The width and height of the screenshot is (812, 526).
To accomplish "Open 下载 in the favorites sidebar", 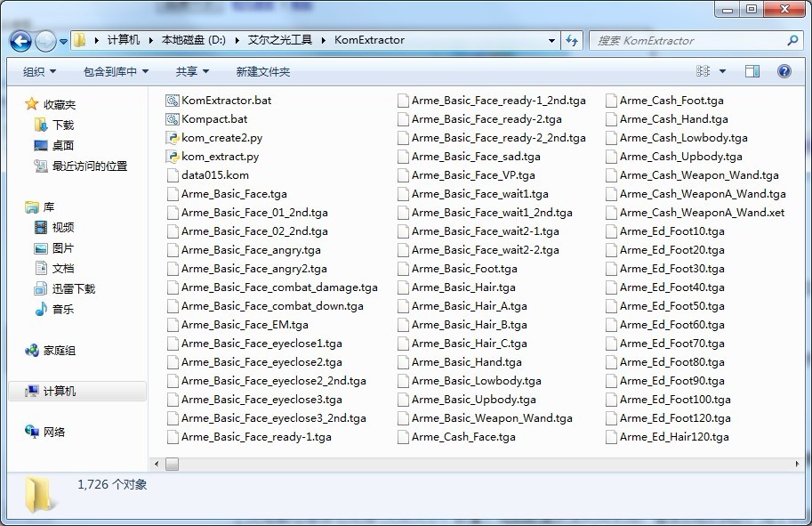I will pos(62,125).
